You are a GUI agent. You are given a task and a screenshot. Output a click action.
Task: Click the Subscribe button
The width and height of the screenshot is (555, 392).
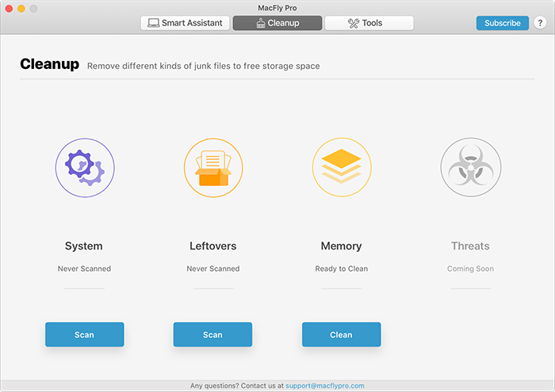pyautogui.click(x=502, y=23)
